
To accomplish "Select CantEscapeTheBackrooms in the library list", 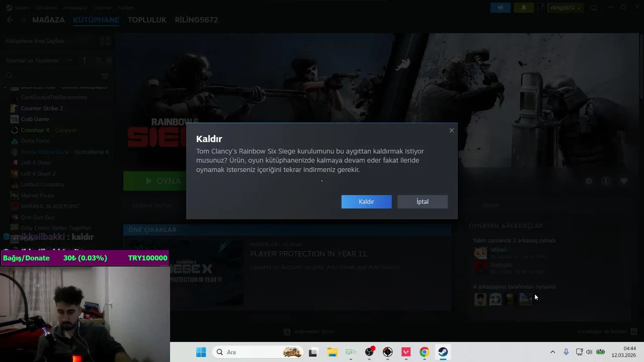I will 54,98.
